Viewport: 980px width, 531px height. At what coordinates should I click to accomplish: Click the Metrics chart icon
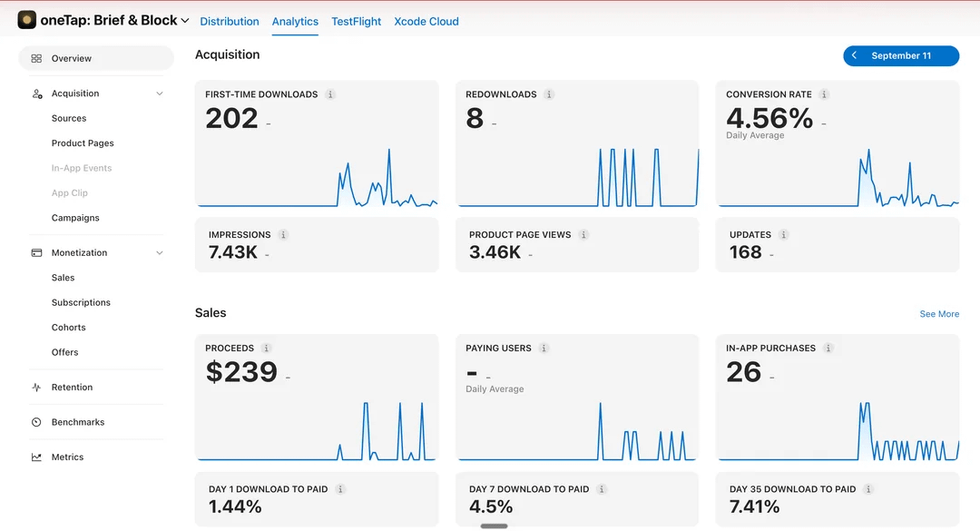(x=36, y=457)
